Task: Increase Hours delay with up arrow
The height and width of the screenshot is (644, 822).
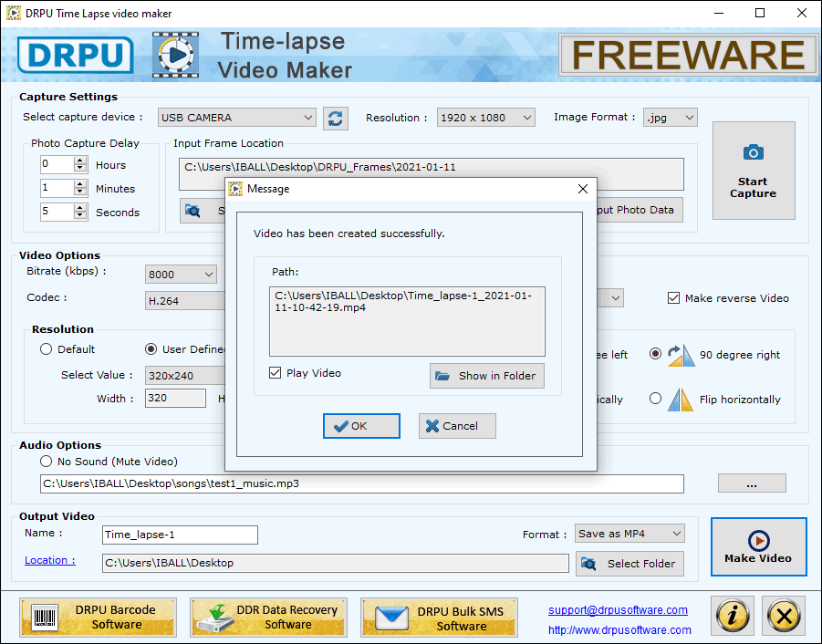Action: point(80,161)
